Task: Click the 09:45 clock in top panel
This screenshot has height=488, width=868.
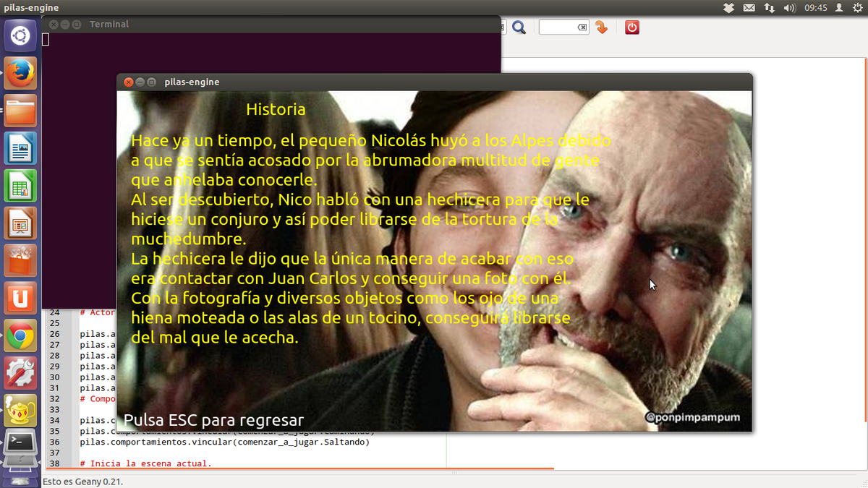Action: 816,8
